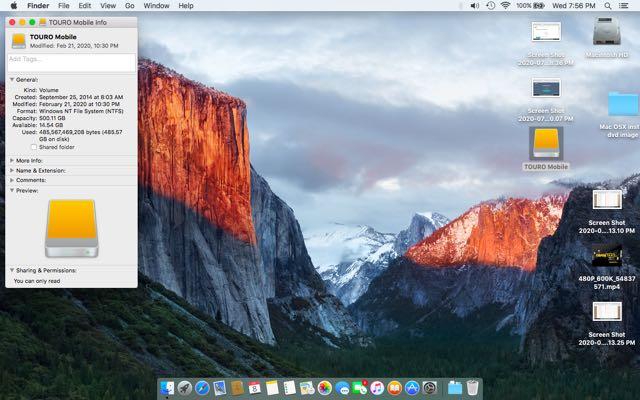Image resolution: width=640 pixels, height=400 pixels.
Task: Collapse the Sharing & Permissions section
Action: point(11,270)
